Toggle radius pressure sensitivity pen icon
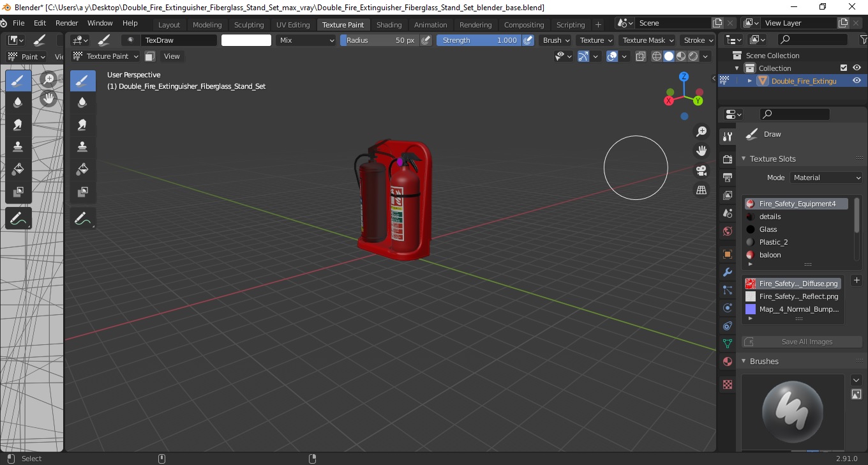Viewport: 868px width, 465px height. (426, 40)
